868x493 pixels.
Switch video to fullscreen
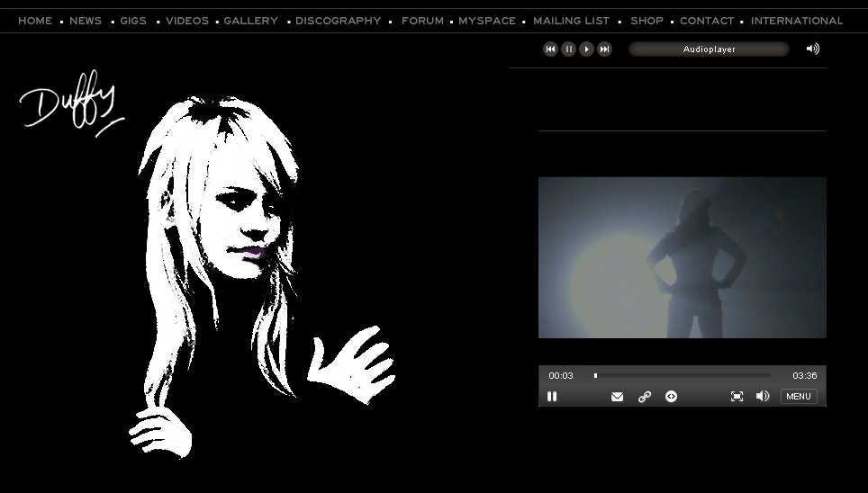click(x=737, y=396)
